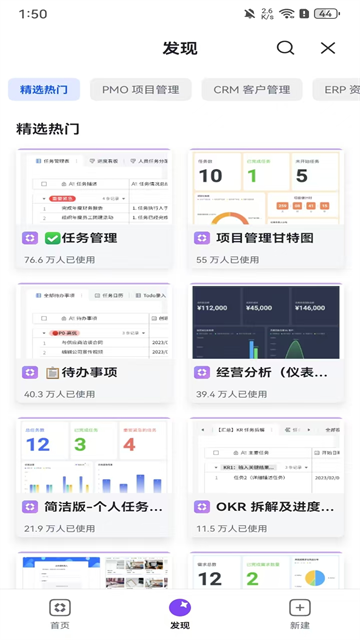The height and width of the screenshot is (640, 360).
Task: Tap the battery indicator showing 44
Action: tap(327, 14)
